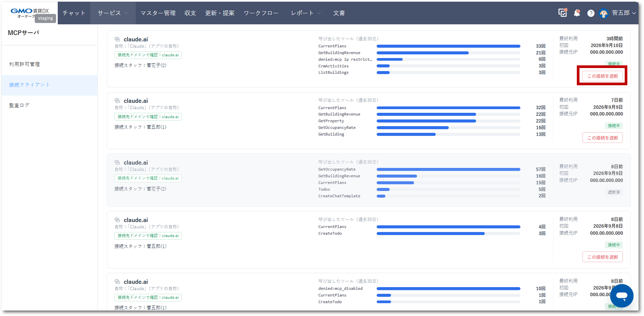The height and width of the screenshot is (316, 644).
Task: Open the 収支 menu item
Action: 190,13
